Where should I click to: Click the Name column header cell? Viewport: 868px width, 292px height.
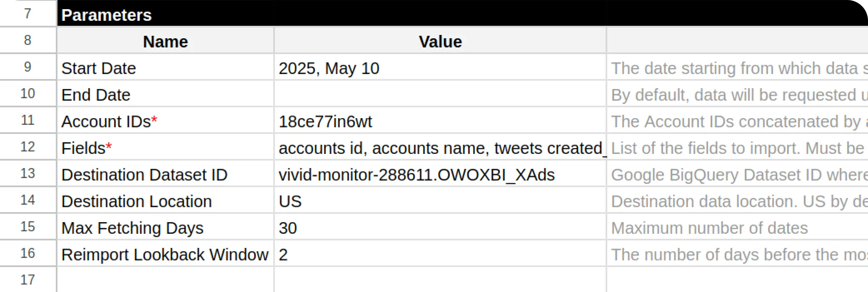point(165,41)
